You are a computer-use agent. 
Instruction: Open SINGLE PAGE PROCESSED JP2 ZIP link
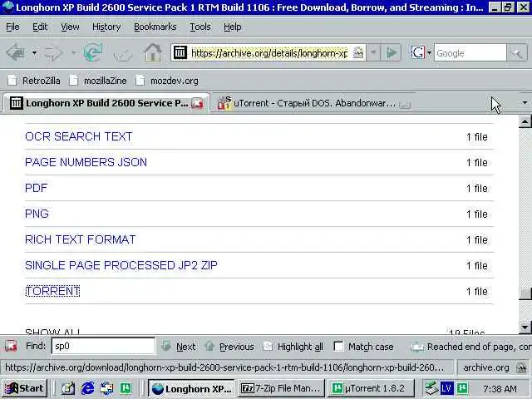click(x=121, y=265)
